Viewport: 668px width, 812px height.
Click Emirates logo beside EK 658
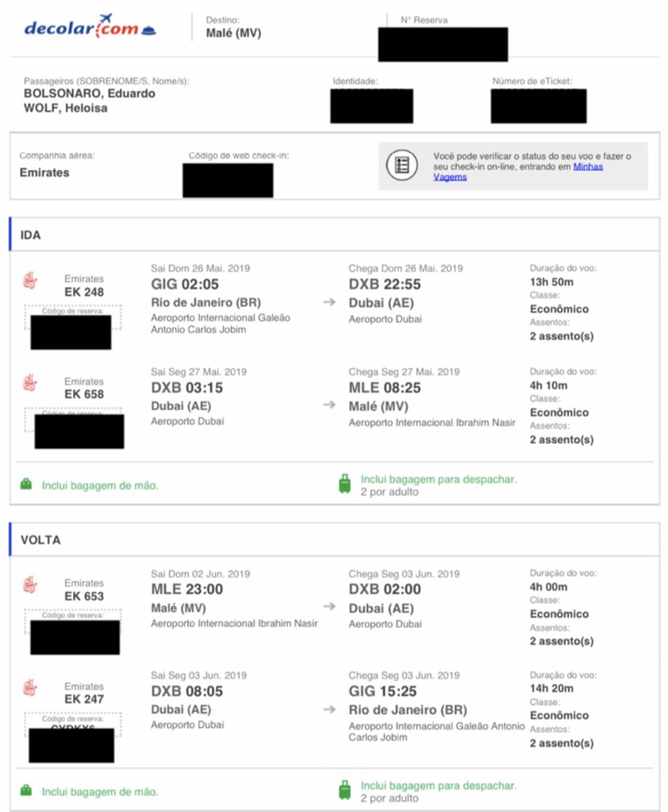click(x=31, y=383)
